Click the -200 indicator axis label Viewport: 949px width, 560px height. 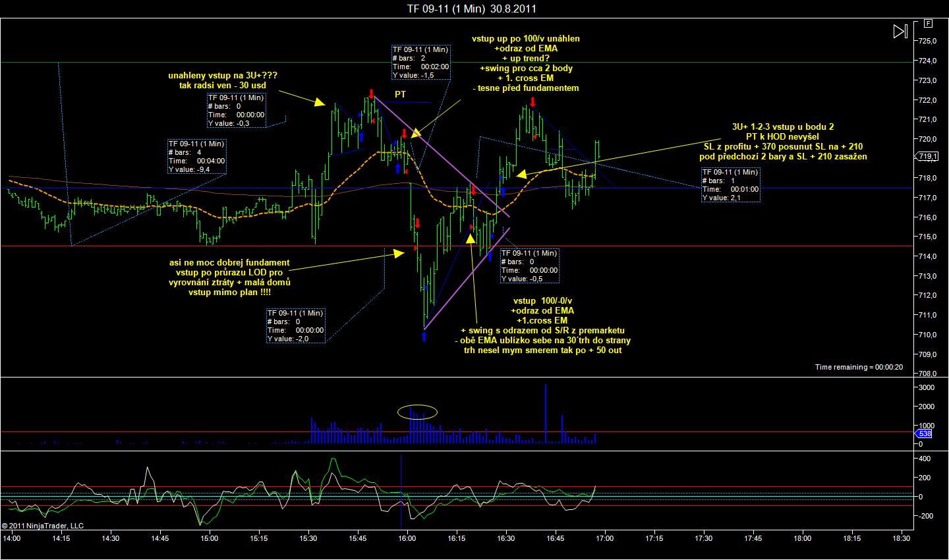tap(925, 516)
